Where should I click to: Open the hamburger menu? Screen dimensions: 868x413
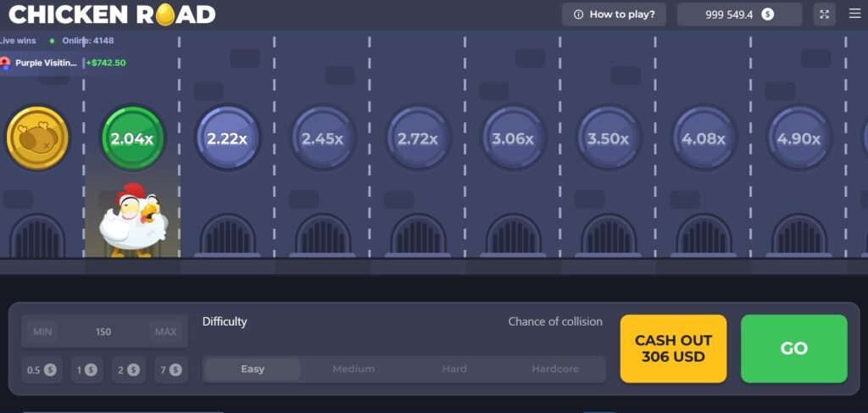854,14
